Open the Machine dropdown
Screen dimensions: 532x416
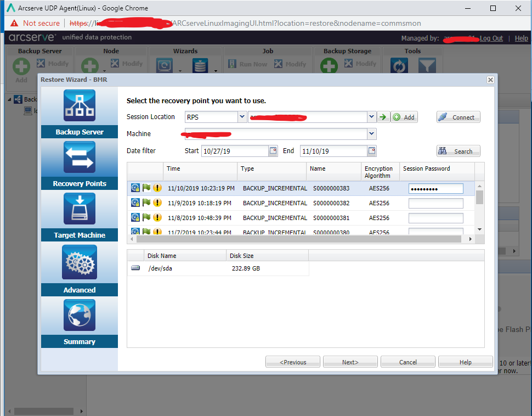[371, 134]
